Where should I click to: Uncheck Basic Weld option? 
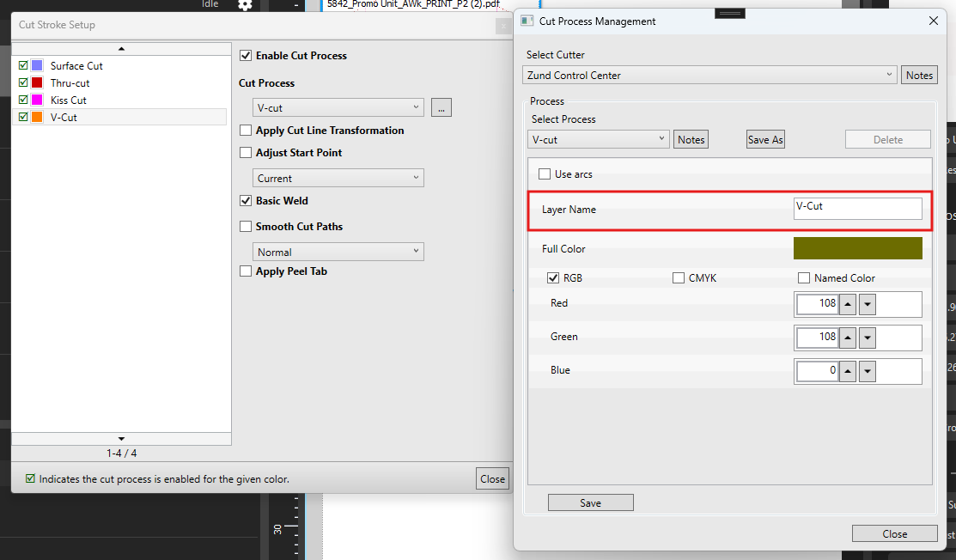(246, 200)
